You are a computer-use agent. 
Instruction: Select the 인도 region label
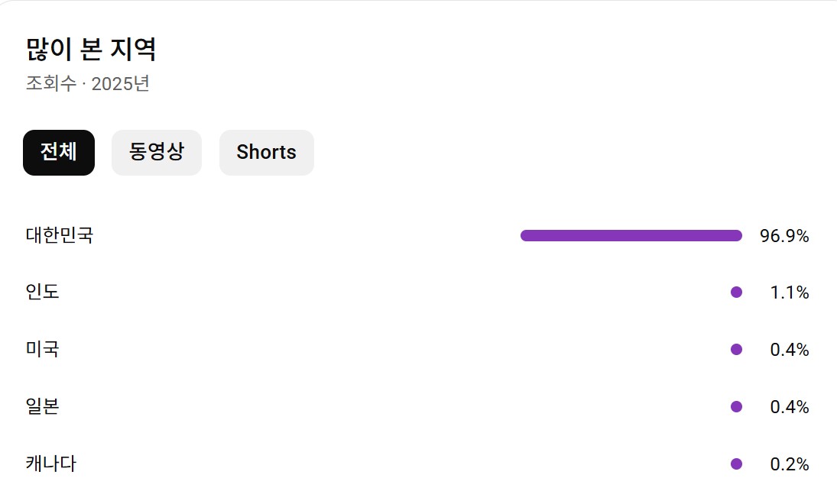click(x=42, y=292)
